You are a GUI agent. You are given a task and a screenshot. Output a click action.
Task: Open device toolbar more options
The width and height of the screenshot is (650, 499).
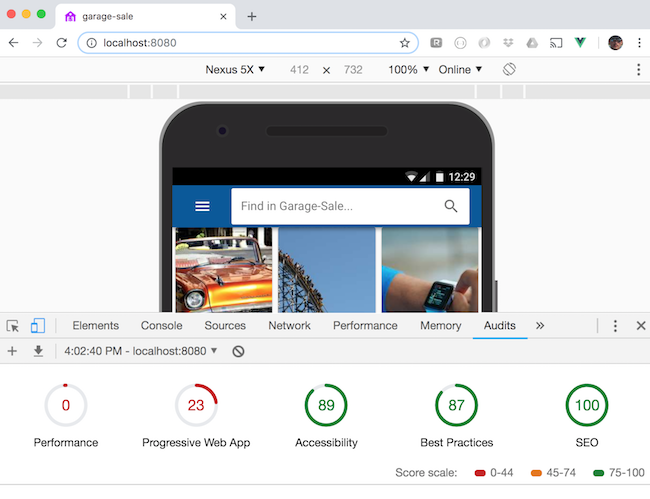click(x=638, y=69)
